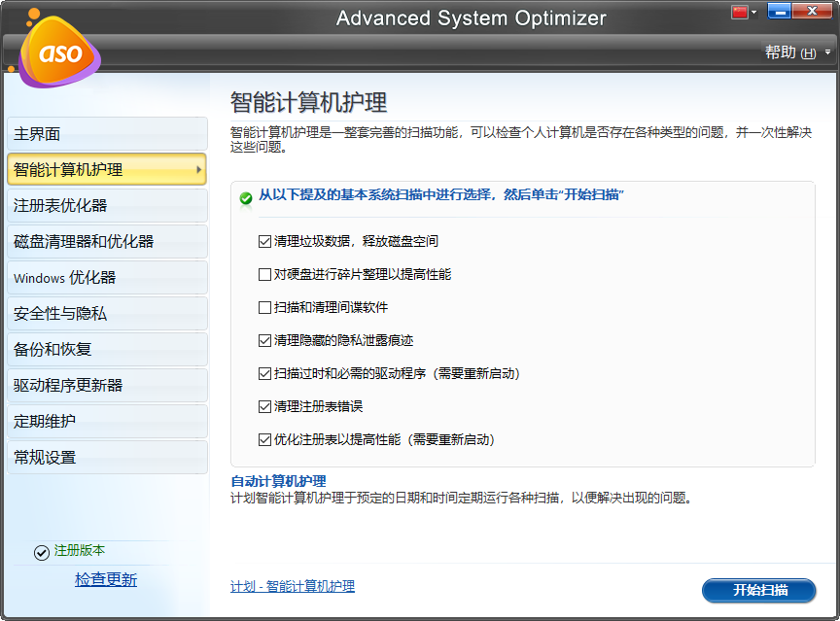840x621 pixels.
Task: Open 备份和恢复 section
Action: 107,349
